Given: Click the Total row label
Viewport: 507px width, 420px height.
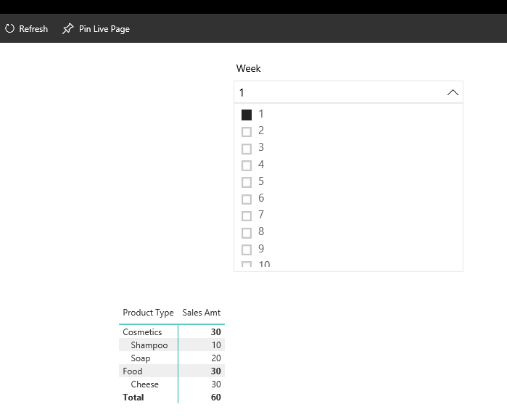Looking at the screenshot, I should click(x=133, y=398).
